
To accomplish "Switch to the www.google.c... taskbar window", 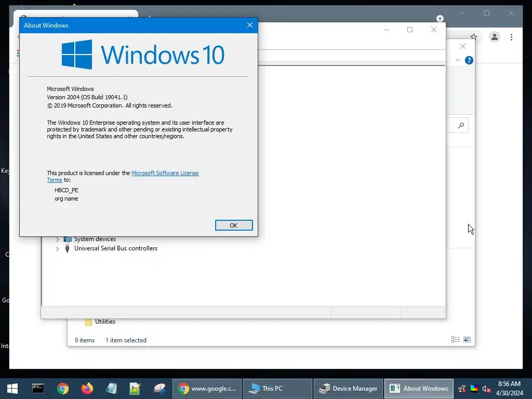I will pos(207,389).
